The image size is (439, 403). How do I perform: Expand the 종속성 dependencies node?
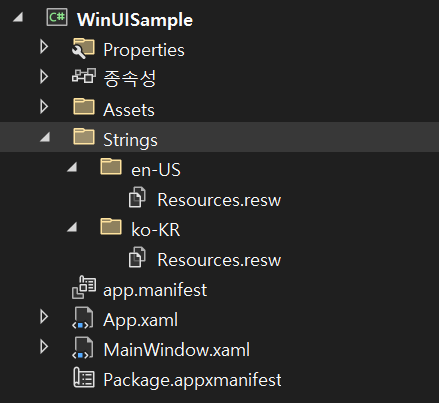click(44, 77)
